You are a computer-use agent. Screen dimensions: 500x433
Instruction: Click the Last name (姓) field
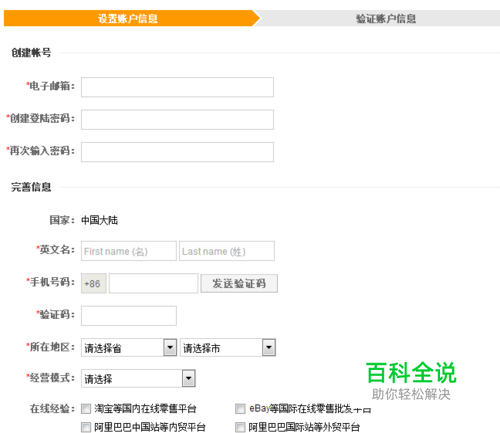(227, 251)
